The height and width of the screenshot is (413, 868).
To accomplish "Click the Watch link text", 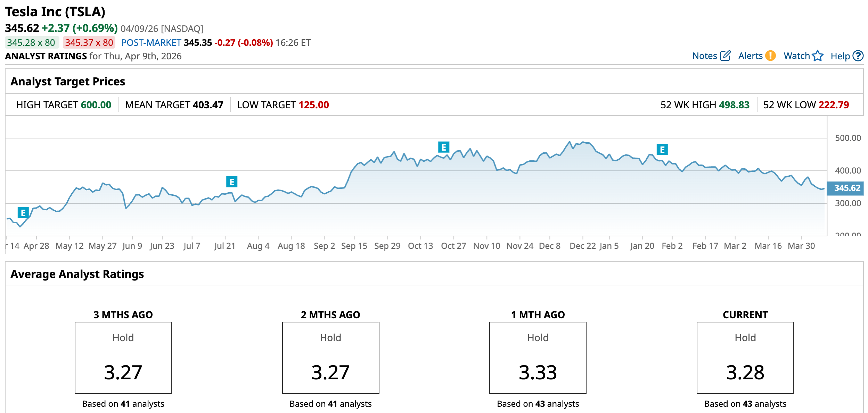I will [x=796, y=56].
